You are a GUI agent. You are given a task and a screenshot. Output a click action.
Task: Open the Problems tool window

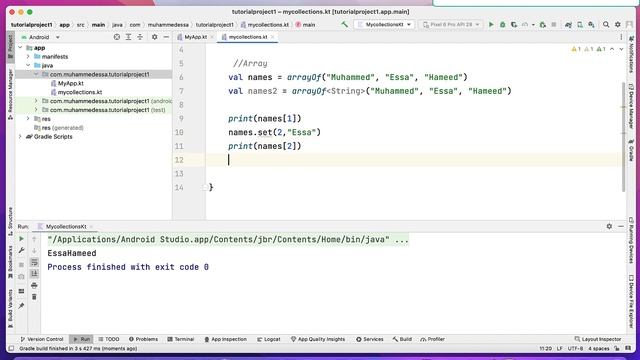pos(143,339)
